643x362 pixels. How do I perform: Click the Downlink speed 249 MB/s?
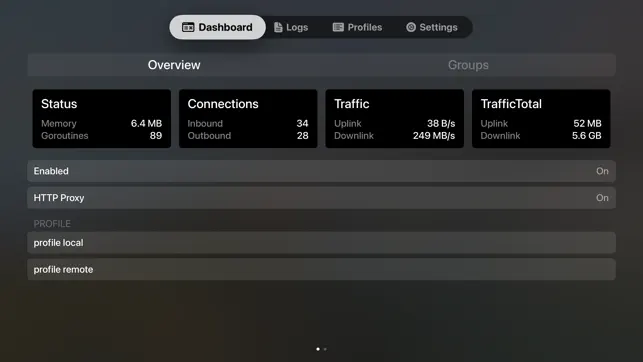point(434,136)
